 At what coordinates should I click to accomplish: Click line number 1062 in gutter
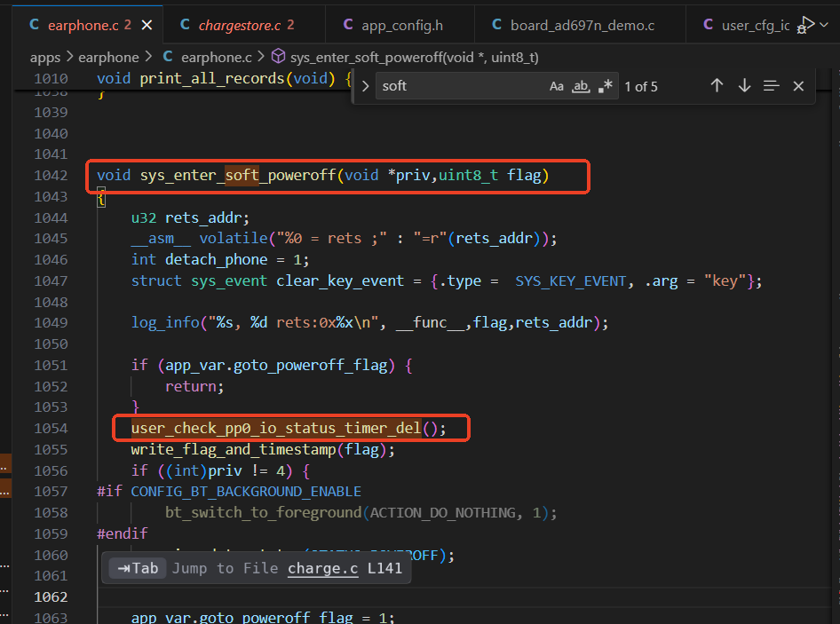pos(51,597)
